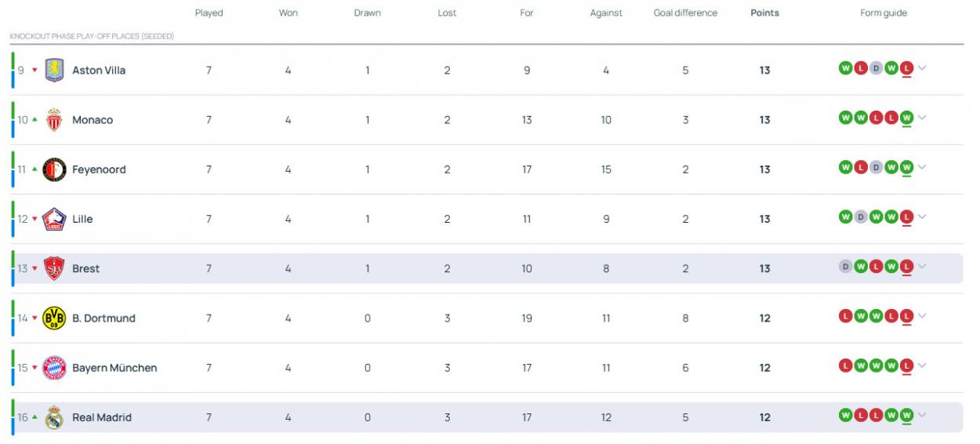980x444 pixels.
Task: Click the Bayern München club crest
Action: 54,367
